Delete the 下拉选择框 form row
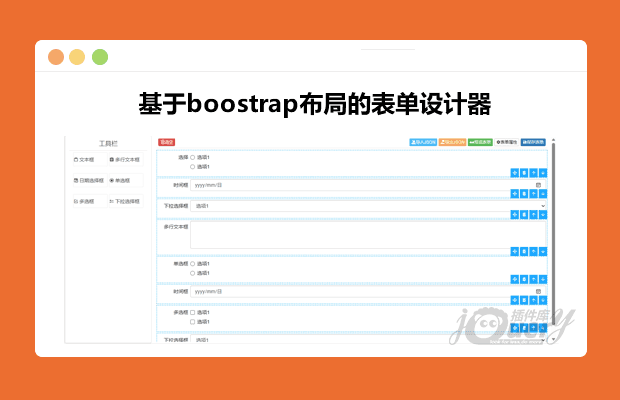The height and width of the screenshot is (400, 620). pyautogui.click(x=524, y=214)
